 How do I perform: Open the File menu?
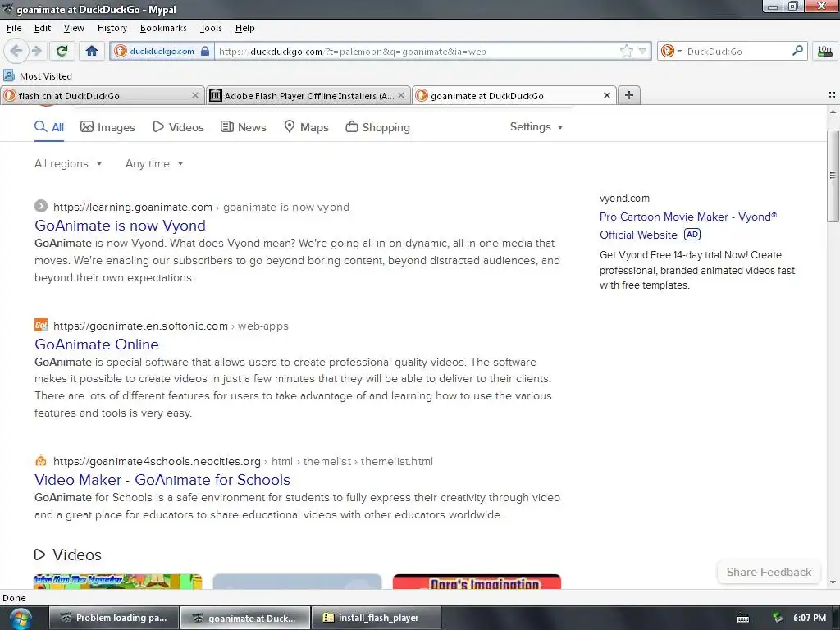point(14,28)
